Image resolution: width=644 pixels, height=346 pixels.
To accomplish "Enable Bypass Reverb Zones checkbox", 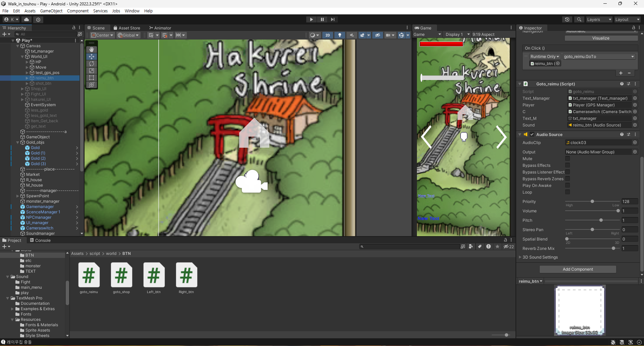I will point(568,179).
